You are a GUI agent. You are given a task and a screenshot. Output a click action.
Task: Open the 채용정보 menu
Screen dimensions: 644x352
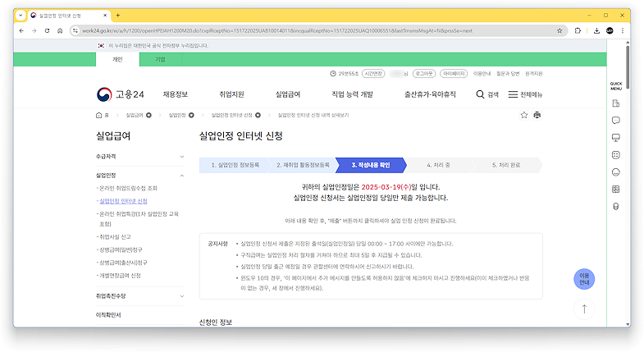(176, 94)
